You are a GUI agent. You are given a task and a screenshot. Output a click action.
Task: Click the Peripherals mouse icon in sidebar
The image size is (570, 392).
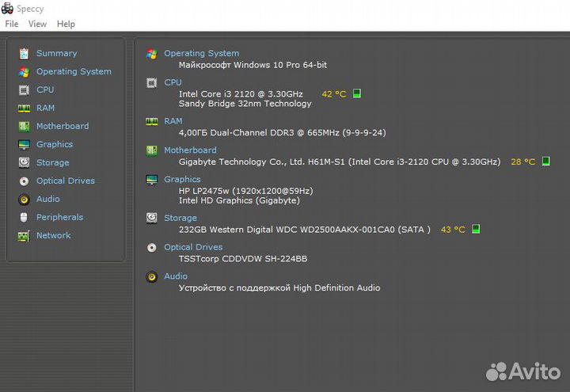(x=24, y=217)
